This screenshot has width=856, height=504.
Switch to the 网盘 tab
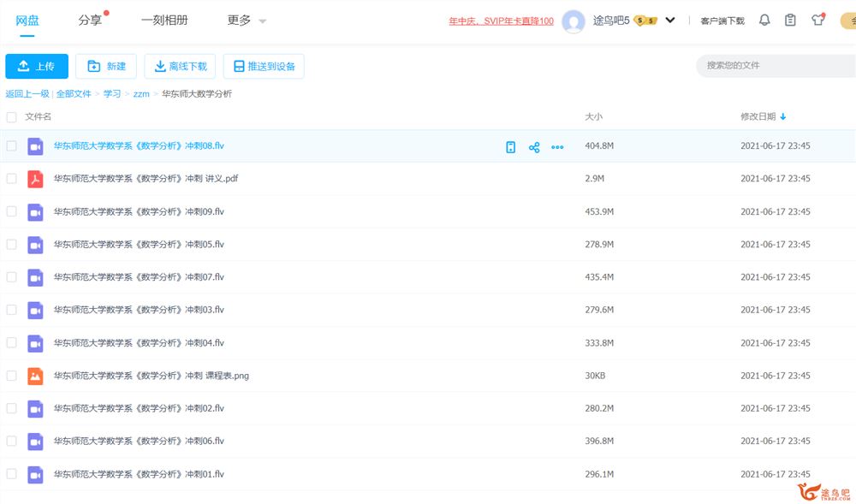pos(27,21)
